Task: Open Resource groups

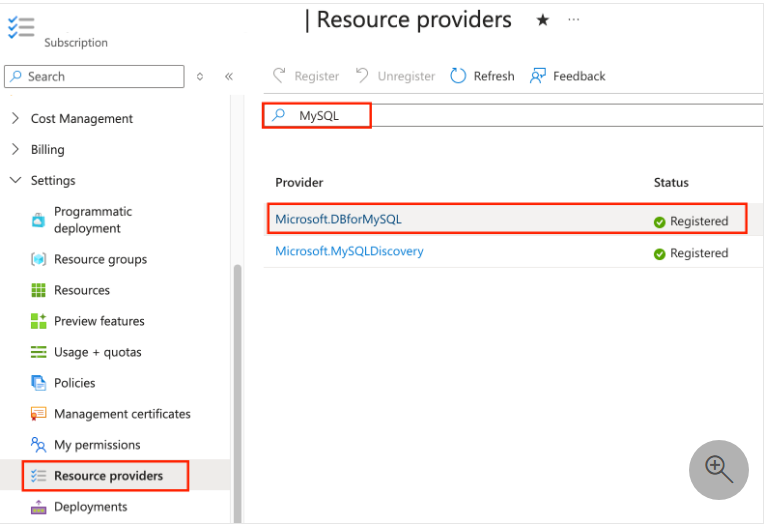Action: [100, 259]
